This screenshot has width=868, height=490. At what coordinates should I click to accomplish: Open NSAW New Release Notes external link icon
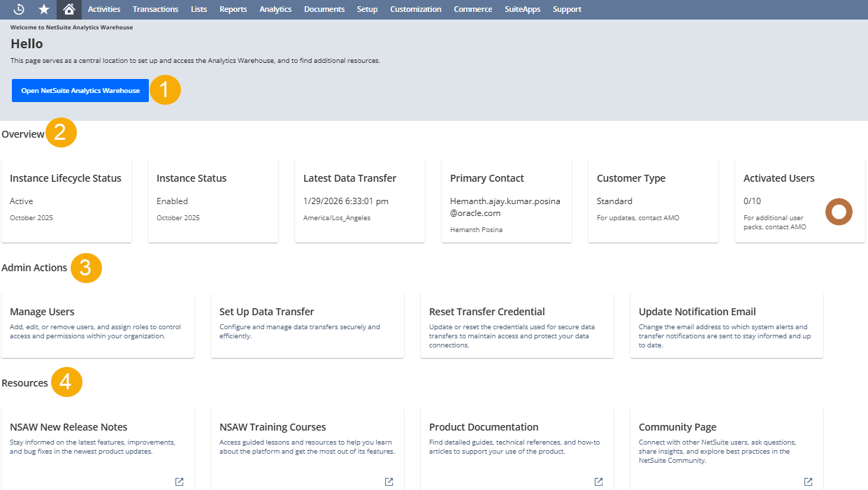click(x=179, y=481)
